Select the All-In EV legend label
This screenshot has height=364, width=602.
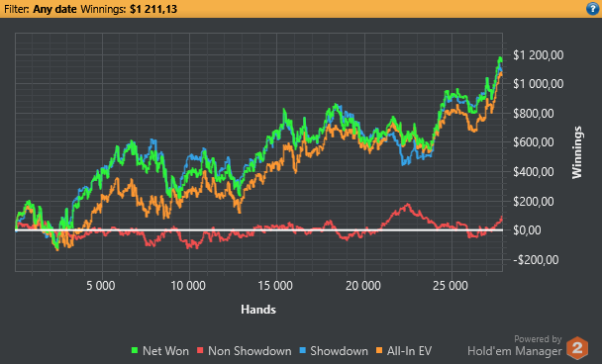(x=409, y=351)
